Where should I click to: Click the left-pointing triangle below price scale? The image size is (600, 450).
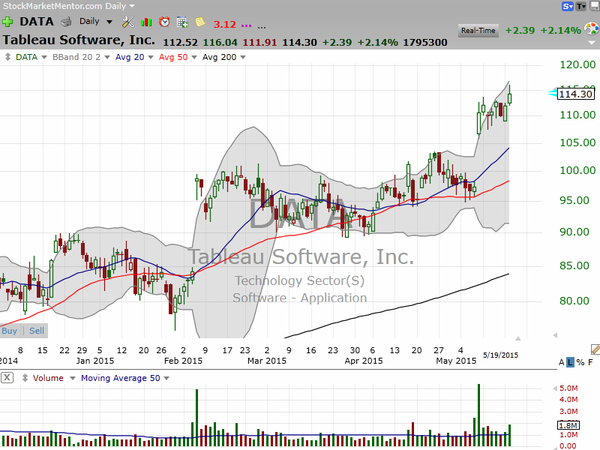click(x=554, y=335)
